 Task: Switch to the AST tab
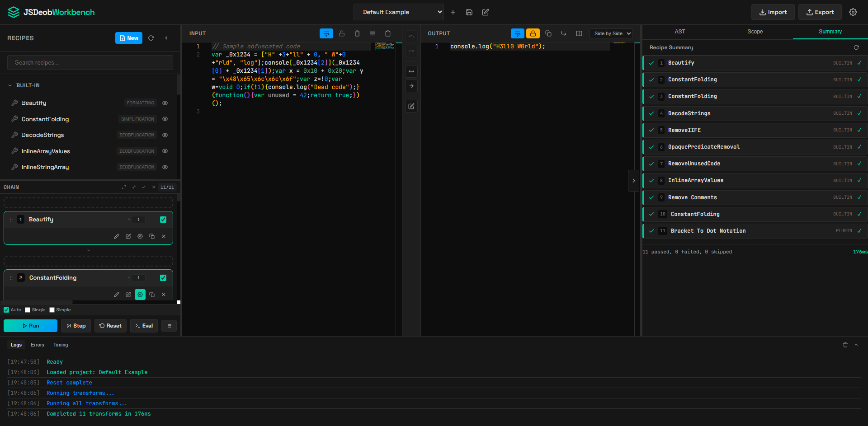click(x=680, y=32)
